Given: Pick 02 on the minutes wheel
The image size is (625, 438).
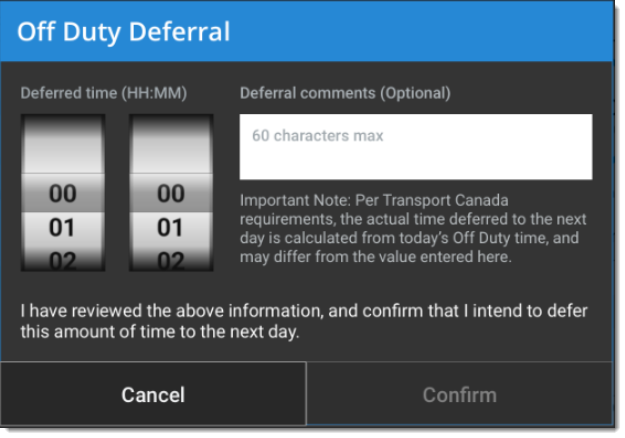Looking at the screenshot, I should pyautogui.click(x=171, y=260).
